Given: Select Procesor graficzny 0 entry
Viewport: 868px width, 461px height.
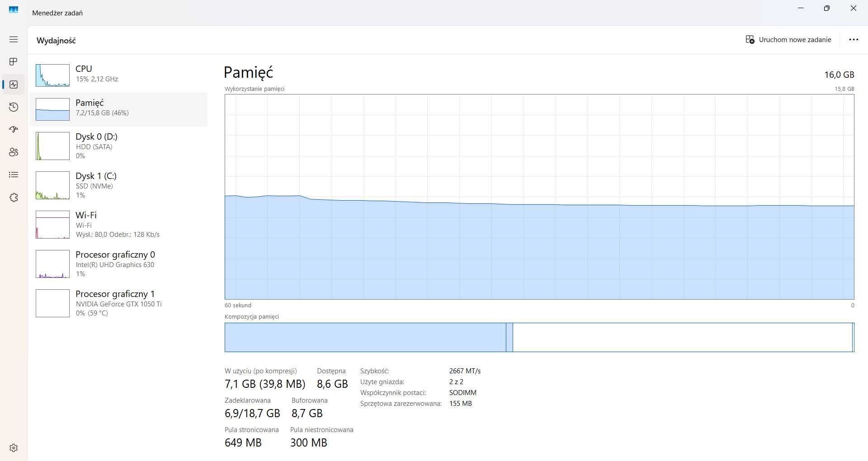Looking at the screenshot, I should pyautogui.click(x=118, y=264).
